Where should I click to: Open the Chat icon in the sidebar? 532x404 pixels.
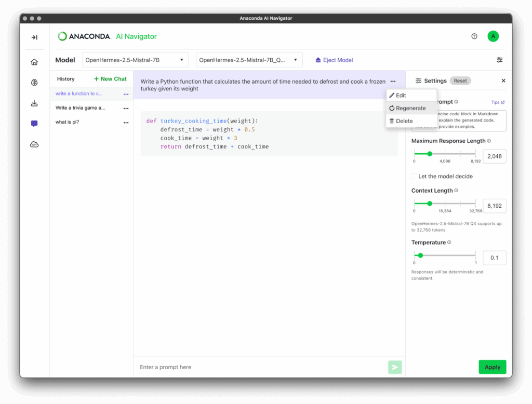pyautogui.click(x=34, y=124)
